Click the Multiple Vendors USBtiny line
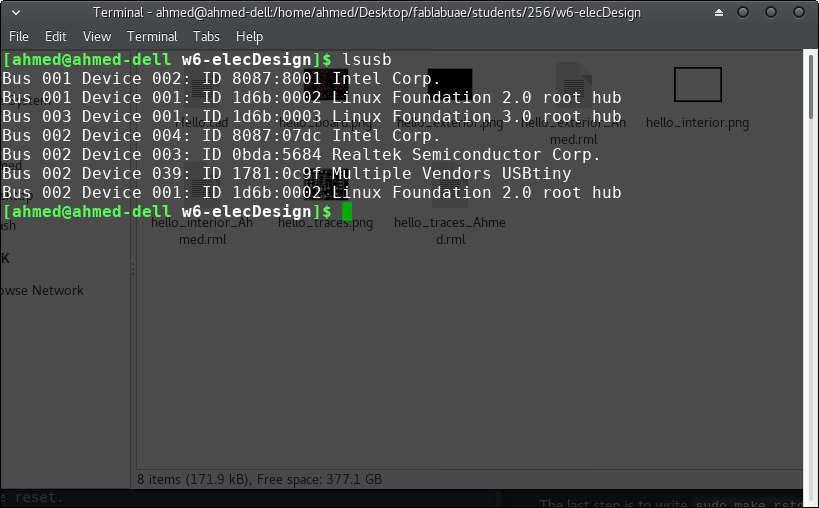The height and width of the screenshot is (508, 819). pos(287,173)
